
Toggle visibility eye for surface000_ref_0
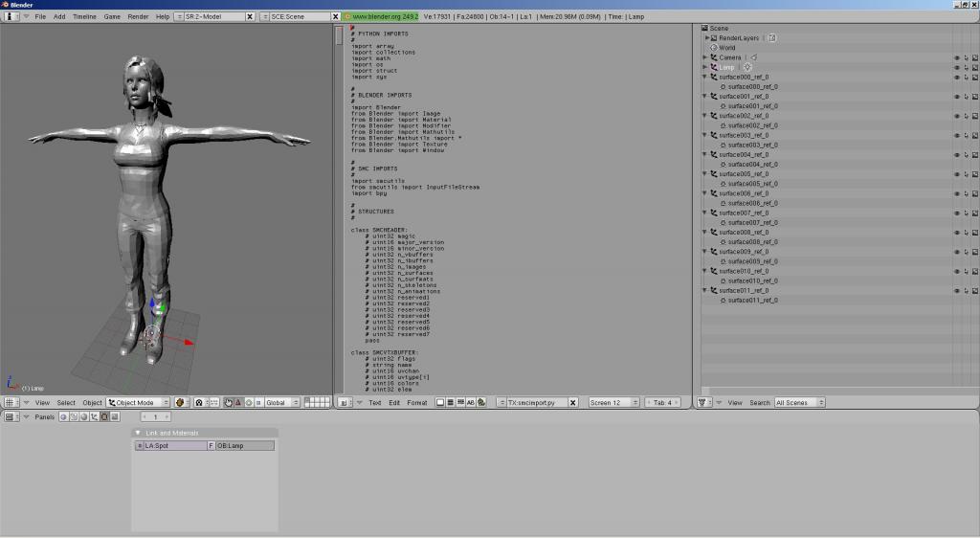click(x=955, y=78)
